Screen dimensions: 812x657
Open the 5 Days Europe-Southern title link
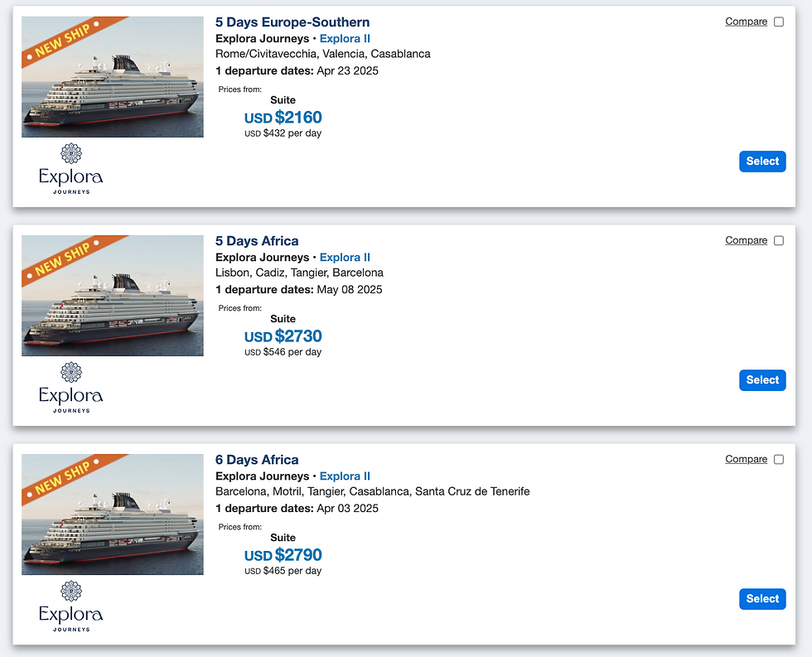pos(292,22)
